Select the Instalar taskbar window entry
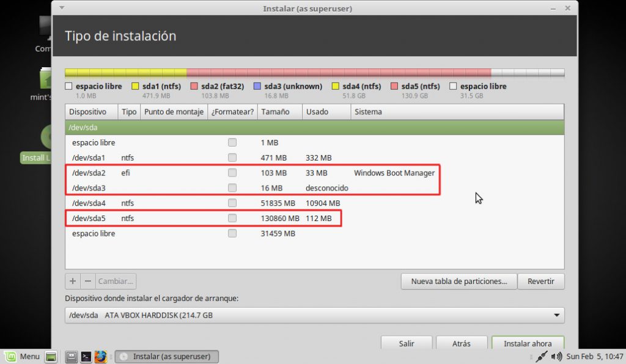626x364 pixels. click(167, 357)
